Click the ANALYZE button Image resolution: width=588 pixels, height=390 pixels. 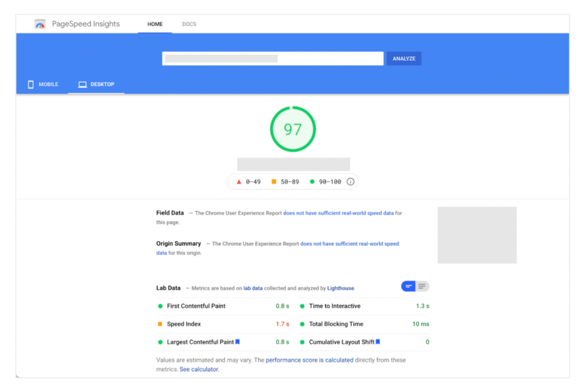[404, 58]
